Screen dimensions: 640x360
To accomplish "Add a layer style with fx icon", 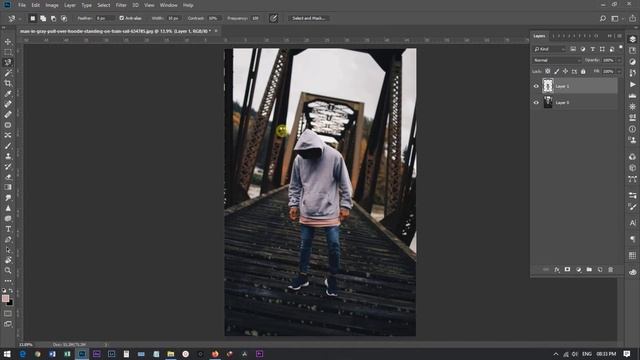I will 557,269.
